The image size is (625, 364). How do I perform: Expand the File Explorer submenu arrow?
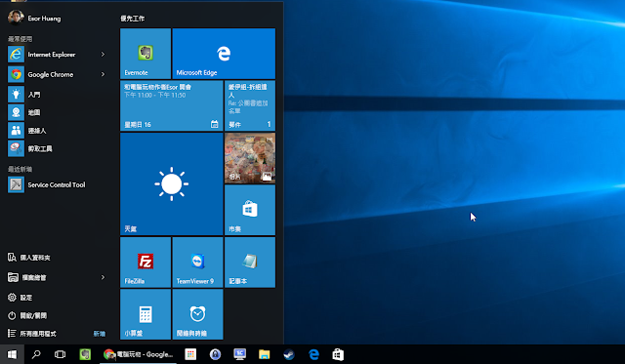(103, 277)
